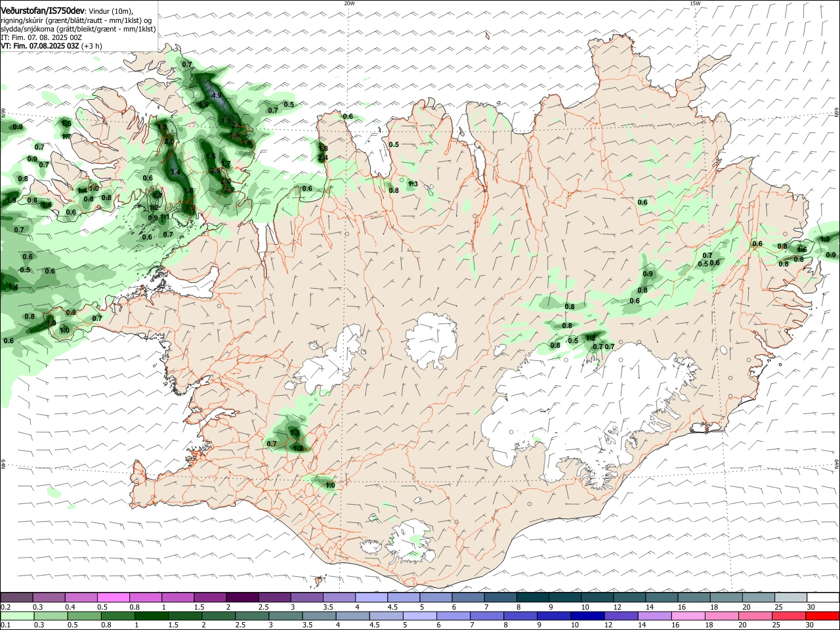
Task: Click the "IT: Fim. 07. 08. 2025 00Z" line
Action: [41, 37]
